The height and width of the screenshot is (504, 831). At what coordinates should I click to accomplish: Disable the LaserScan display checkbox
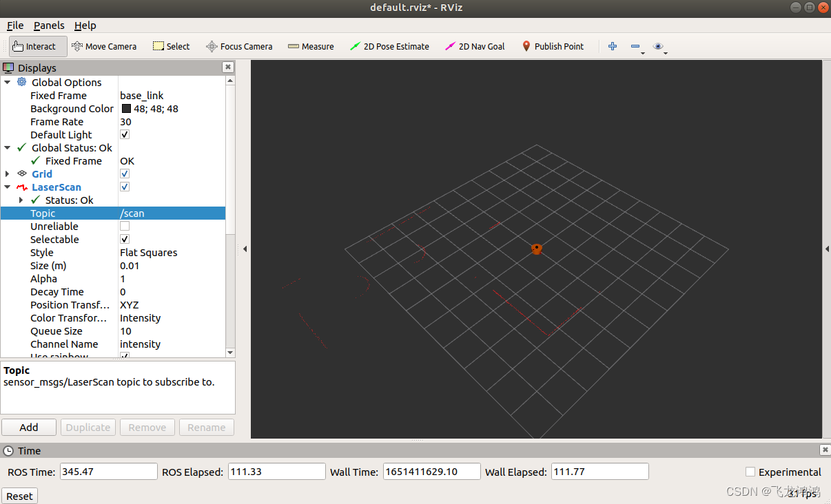point(125,187)
